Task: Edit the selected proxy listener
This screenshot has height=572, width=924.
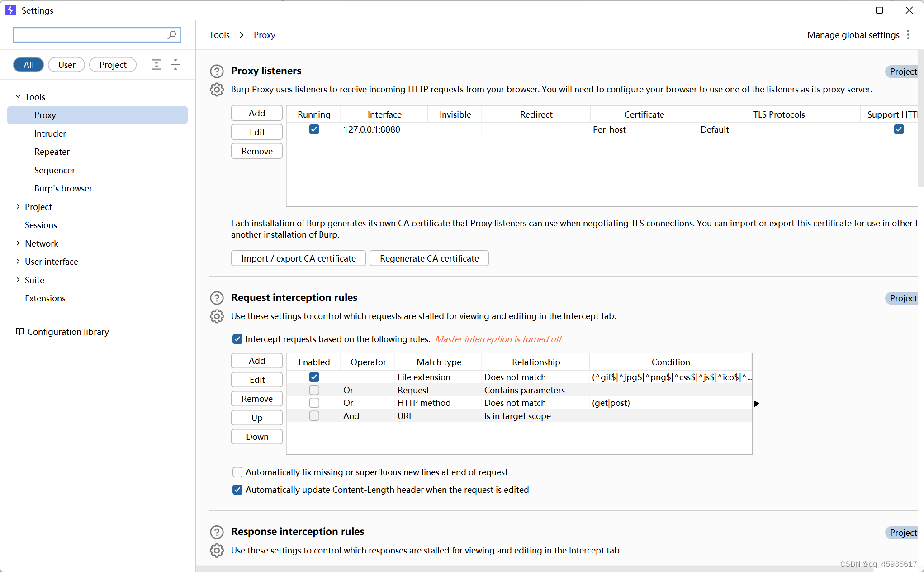Action: (257, 132)
